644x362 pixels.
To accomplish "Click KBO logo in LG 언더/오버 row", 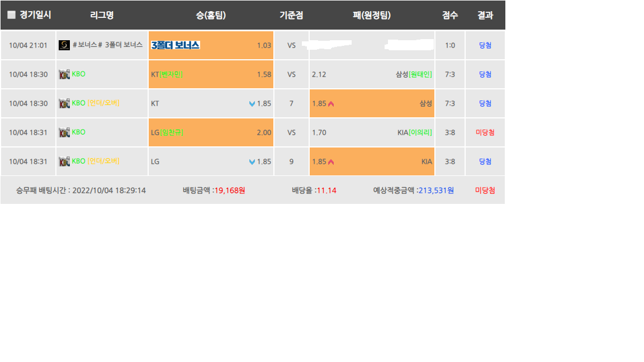I will click(x=64, y=161).
